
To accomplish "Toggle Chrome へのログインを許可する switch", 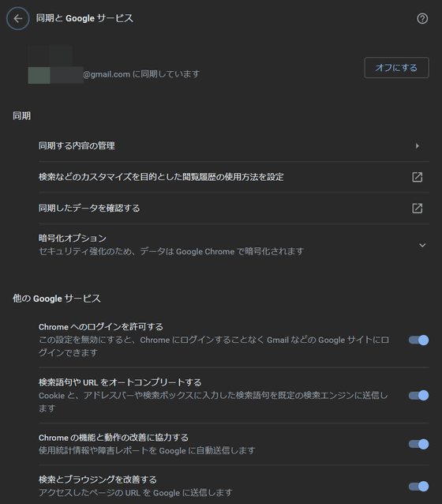I will 418,340.
